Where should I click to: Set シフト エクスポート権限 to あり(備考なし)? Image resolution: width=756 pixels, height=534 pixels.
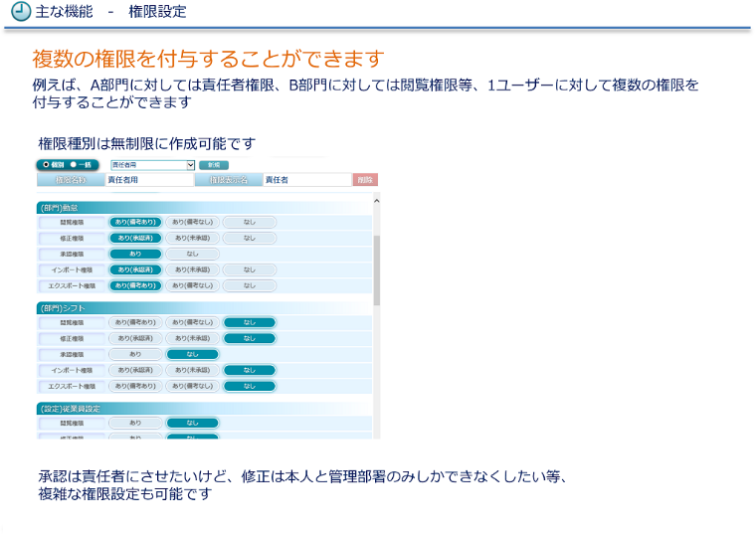pos(191,386)
